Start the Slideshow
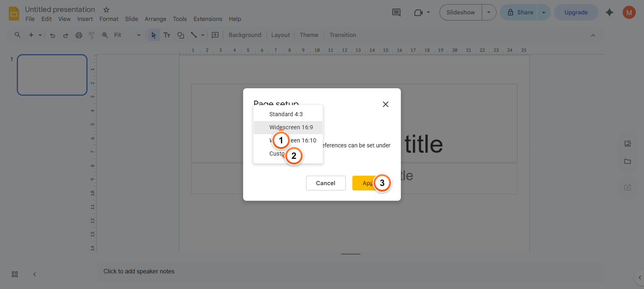The width and height of the screenshot is (644, 289). pos(460,12)
